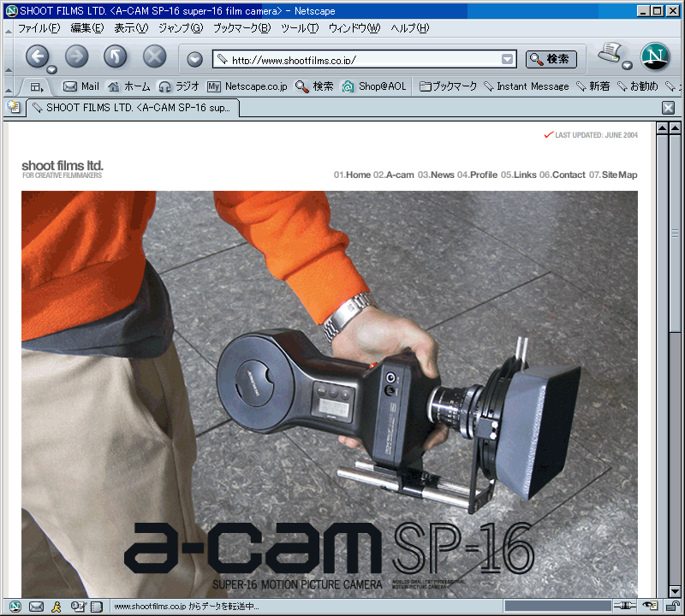685x616 pixels.
Task: Click the Instant Messenger running-man icon
Action: click(x=57, y=607)
